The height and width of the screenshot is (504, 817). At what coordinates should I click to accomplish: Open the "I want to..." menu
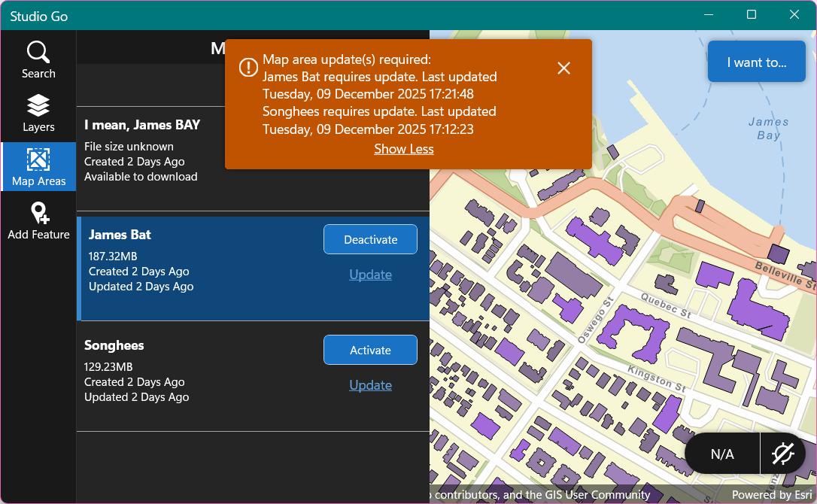(756, 62)
